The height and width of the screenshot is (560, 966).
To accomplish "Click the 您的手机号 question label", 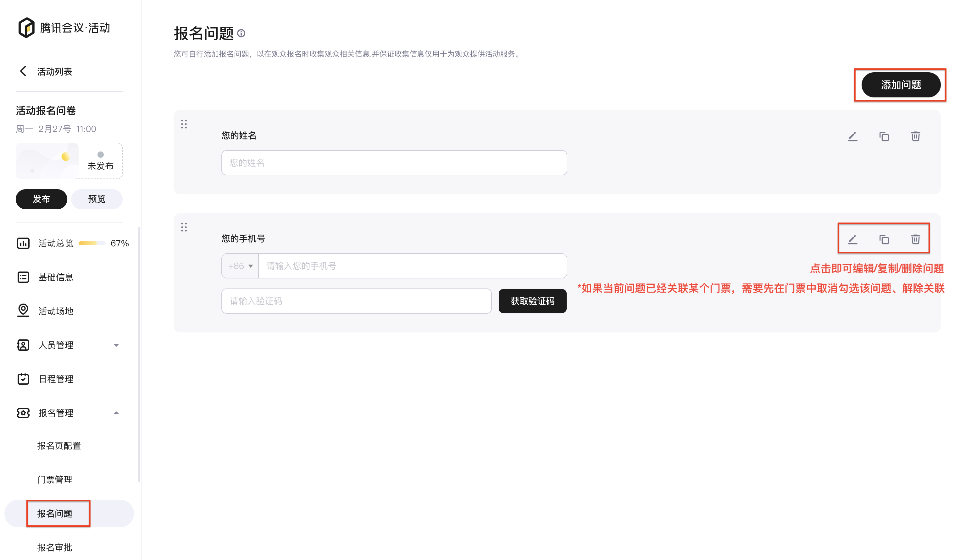I will pyautogui.click(x=243, y=239).
